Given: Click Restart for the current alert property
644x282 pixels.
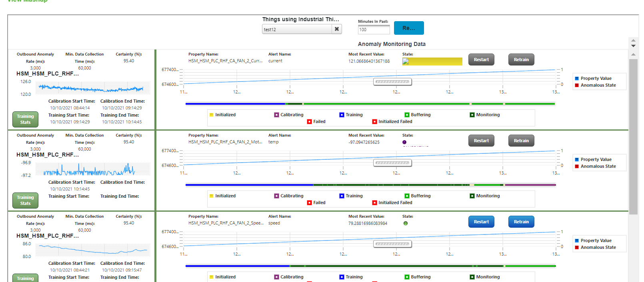Looking at the screenshot, I should [481, 59].
